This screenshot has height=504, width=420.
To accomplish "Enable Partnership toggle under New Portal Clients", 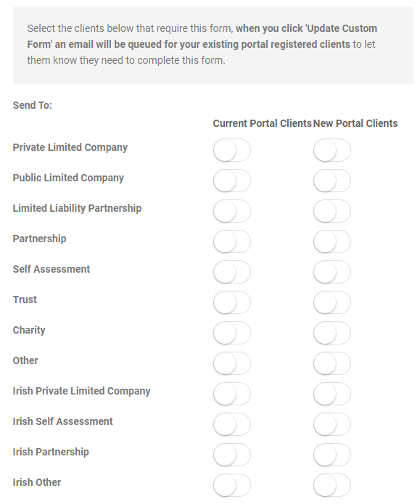I will click(x=332, y=241).
